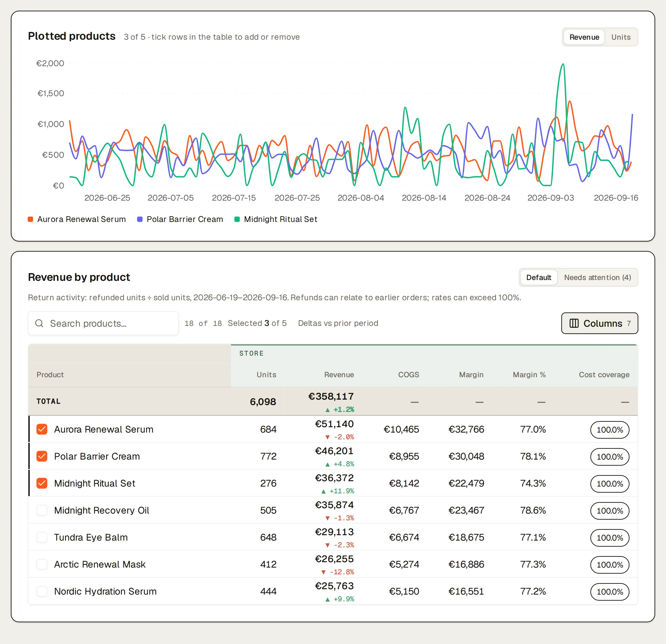Click Aurora Renewal Serum 100.0% coverage pill
The height and width of the screenshot is (644, 666).
(x=610, y=430)
